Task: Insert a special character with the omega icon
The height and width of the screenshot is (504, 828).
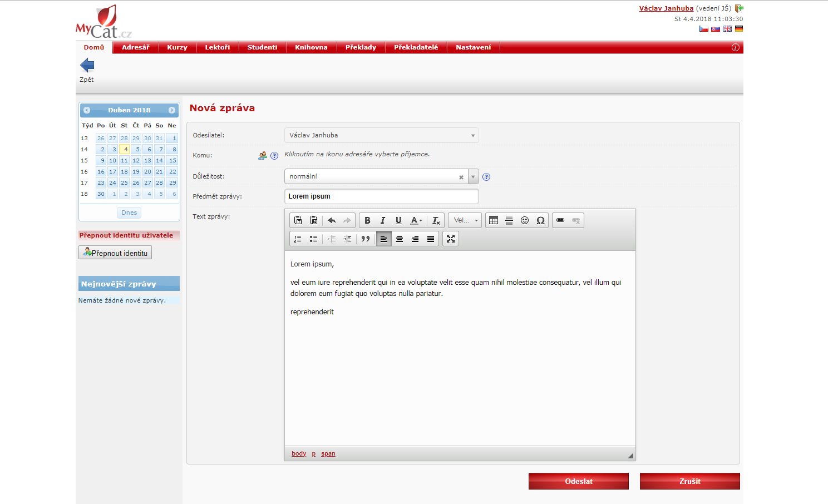Action: click(x=540, y=220)
